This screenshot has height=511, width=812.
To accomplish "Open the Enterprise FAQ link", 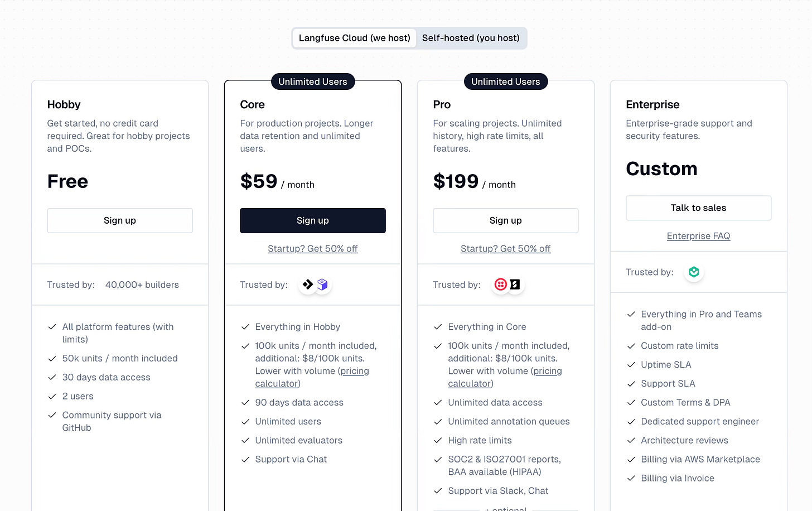I will pyautogui.click(x=698, y=236).
